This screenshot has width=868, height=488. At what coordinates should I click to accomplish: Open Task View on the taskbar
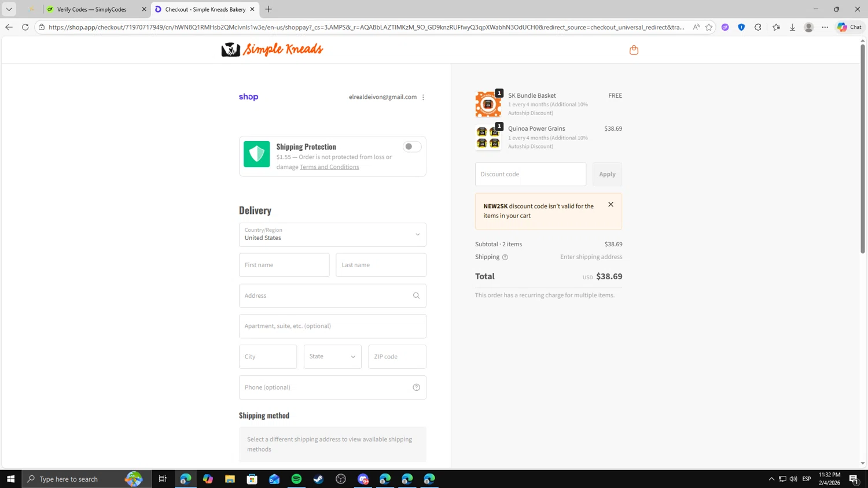(x=163, y=479)
